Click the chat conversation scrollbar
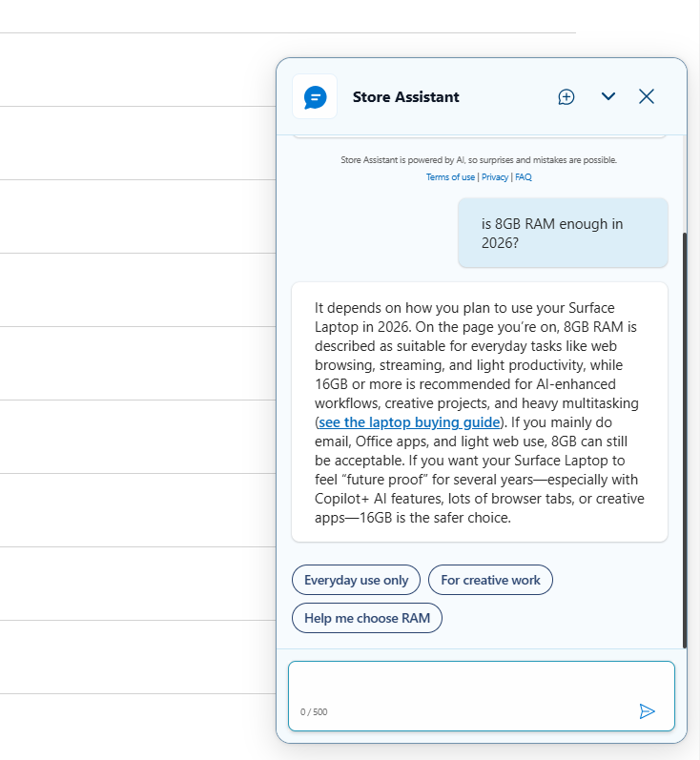Screen dimensions: 700x760 coord(685,441)
